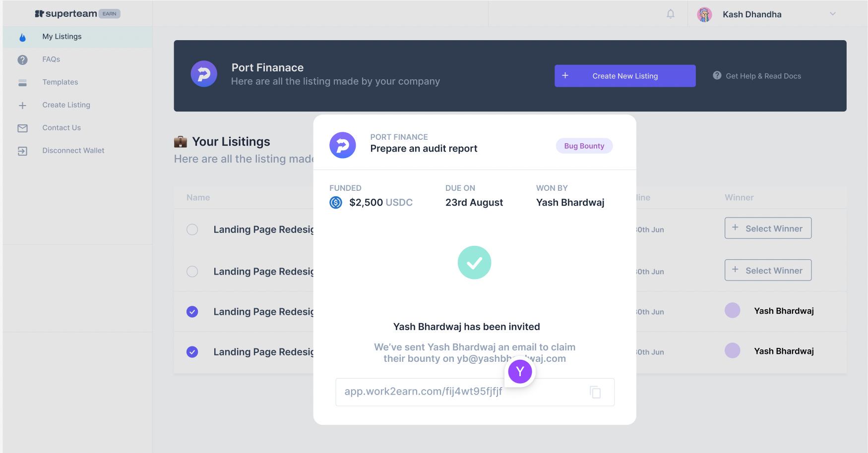Copy the bounty link using the copy icon
This screenshot has width=868, height=453.
(595, 392)
